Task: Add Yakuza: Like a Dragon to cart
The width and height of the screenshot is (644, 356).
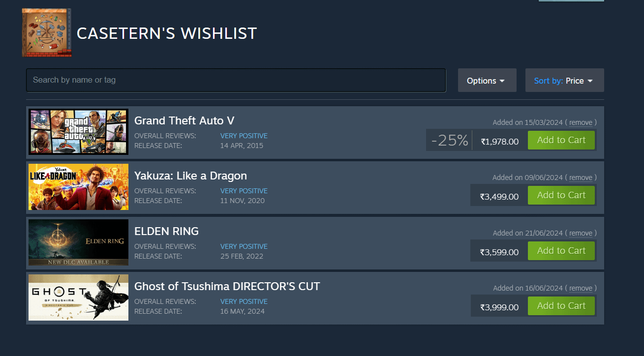Action: [561, 195]
